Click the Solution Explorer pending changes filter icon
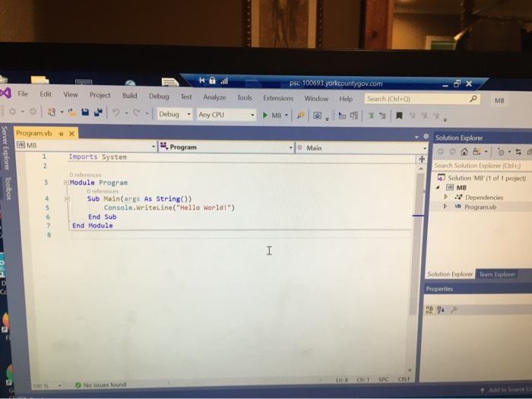 tap(501, 152)
